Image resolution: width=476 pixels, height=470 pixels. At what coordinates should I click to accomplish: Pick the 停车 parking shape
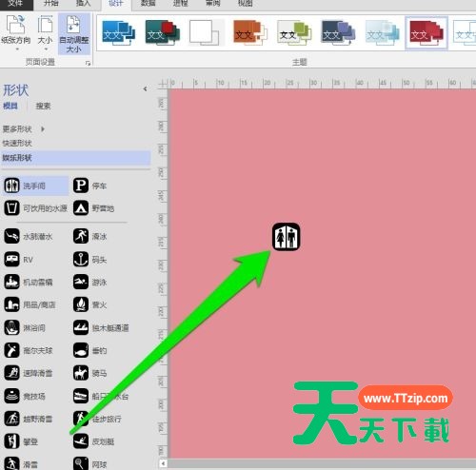click(90, 186)
